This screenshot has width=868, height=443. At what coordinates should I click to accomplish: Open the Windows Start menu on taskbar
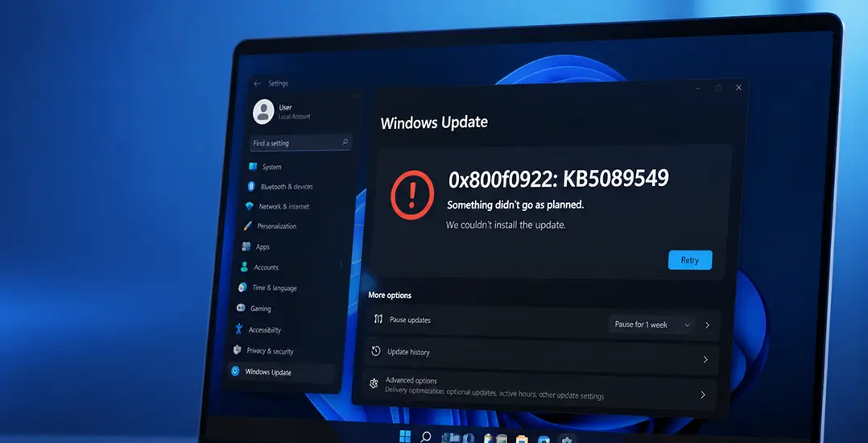pos(405,436)
